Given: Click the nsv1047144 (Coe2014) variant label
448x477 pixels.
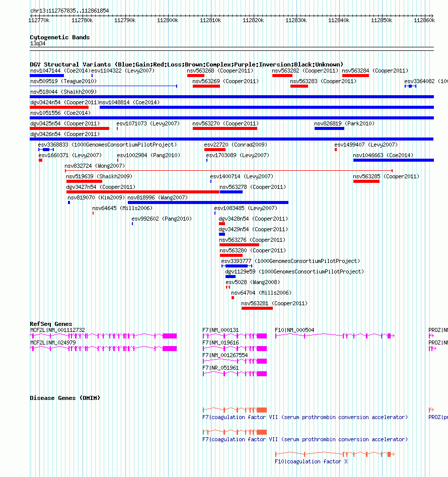Looking at the screenshot, I should (x=60, y=71).
